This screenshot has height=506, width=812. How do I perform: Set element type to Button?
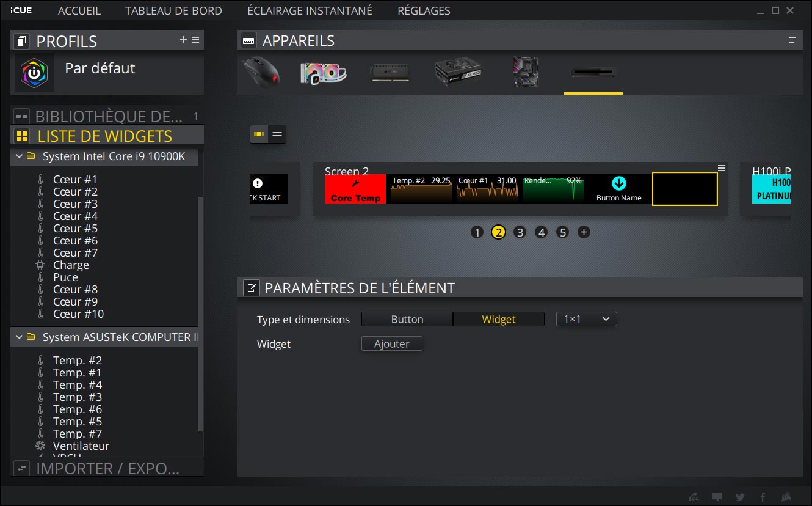click(x=407, y=319)
